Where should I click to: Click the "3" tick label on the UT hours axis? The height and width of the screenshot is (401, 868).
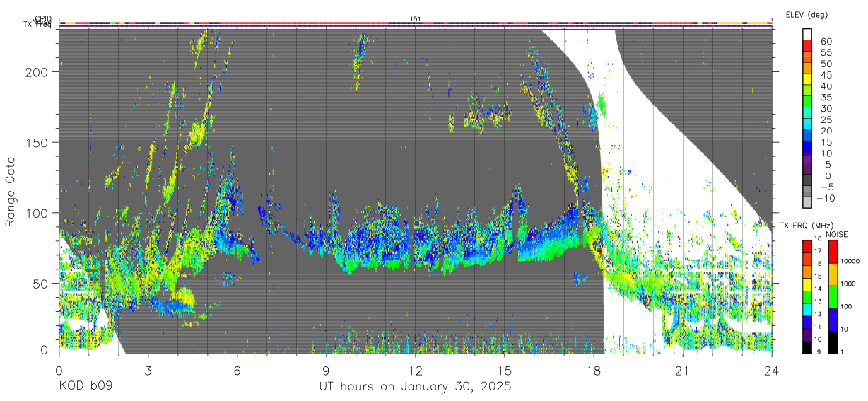[x=148, y=370]
